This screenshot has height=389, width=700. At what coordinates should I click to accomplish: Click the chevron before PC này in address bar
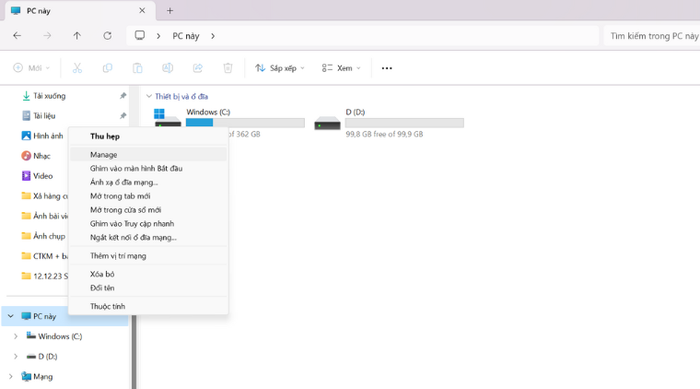[158, 36]
